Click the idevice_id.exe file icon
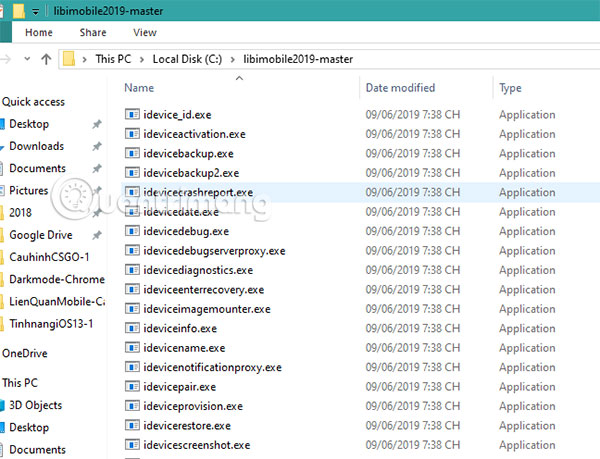The image size is (600, 459). [132, 115]
